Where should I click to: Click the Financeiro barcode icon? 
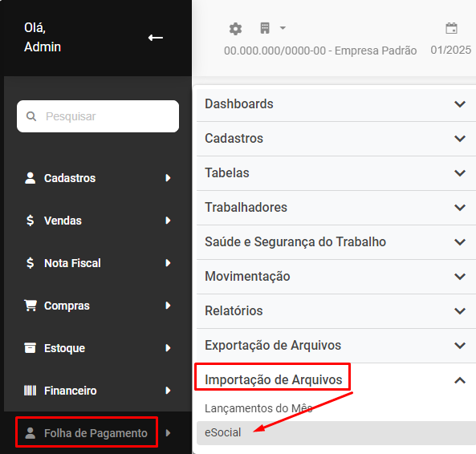coord(30,391)
